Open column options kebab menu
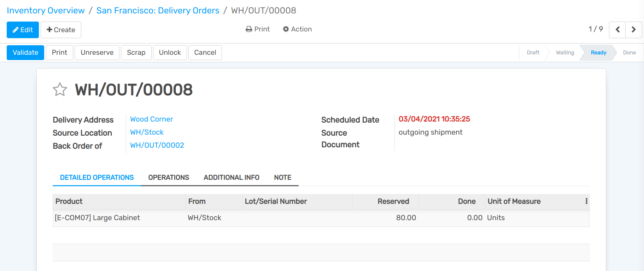 pyautogui.click(x=586, y=201)
